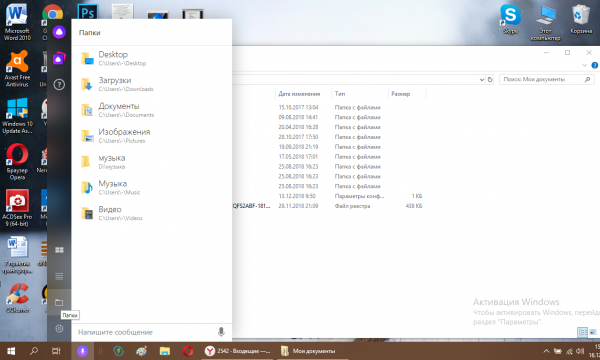
Task: Click the Windows 10 Update Assistant icon
Action: tap(17, 116)
